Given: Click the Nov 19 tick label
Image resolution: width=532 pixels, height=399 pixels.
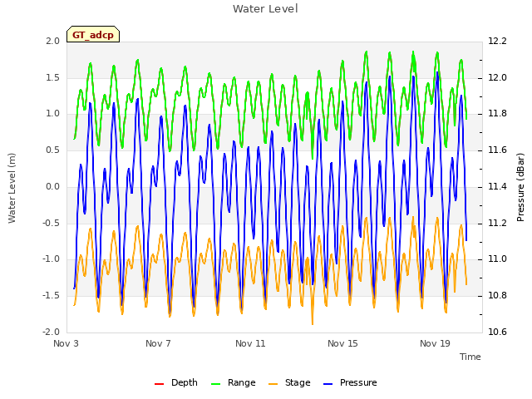Looking at the screenshot, I should click(x=435, y=343).
